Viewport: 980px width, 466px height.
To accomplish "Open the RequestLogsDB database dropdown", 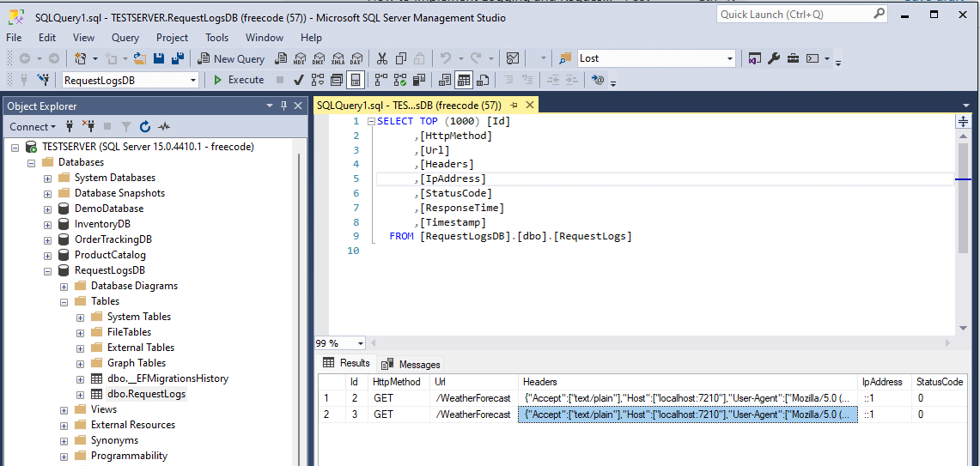I will click(192, 80).
